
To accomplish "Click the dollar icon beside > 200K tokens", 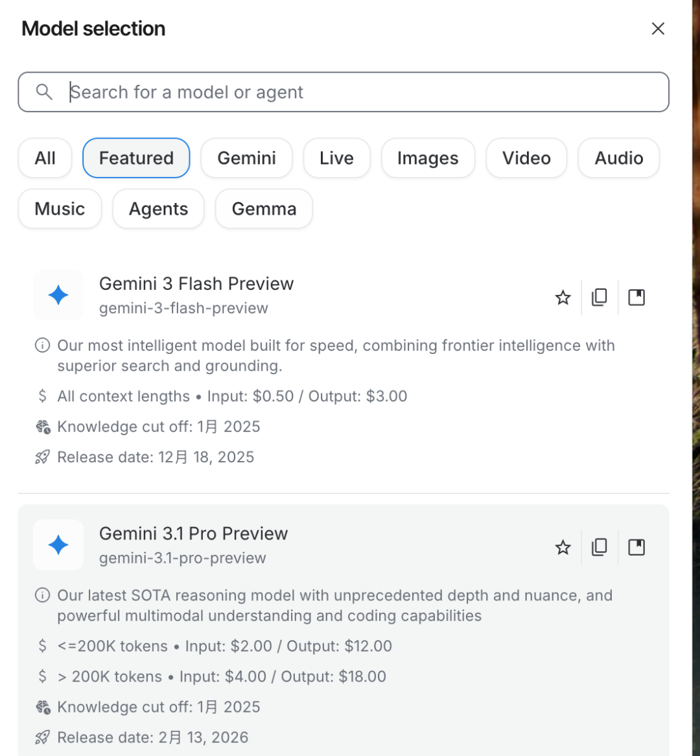I will tap(42, 676).
